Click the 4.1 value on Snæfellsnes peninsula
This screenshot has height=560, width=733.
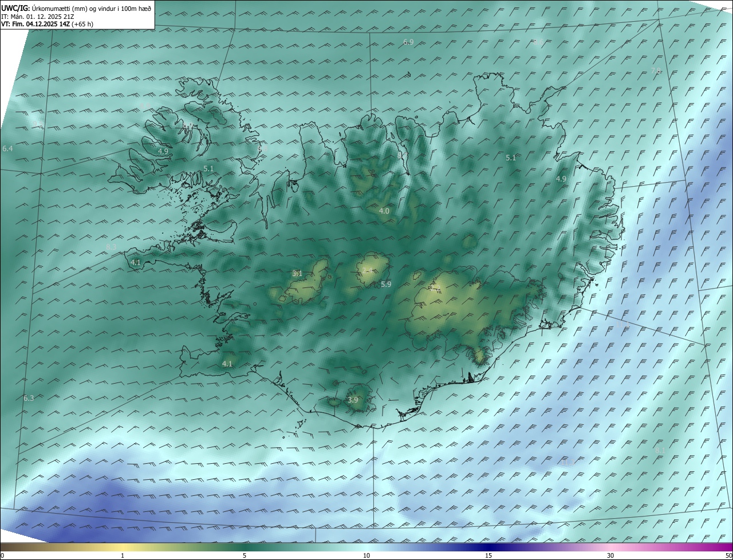coord(136,263)
